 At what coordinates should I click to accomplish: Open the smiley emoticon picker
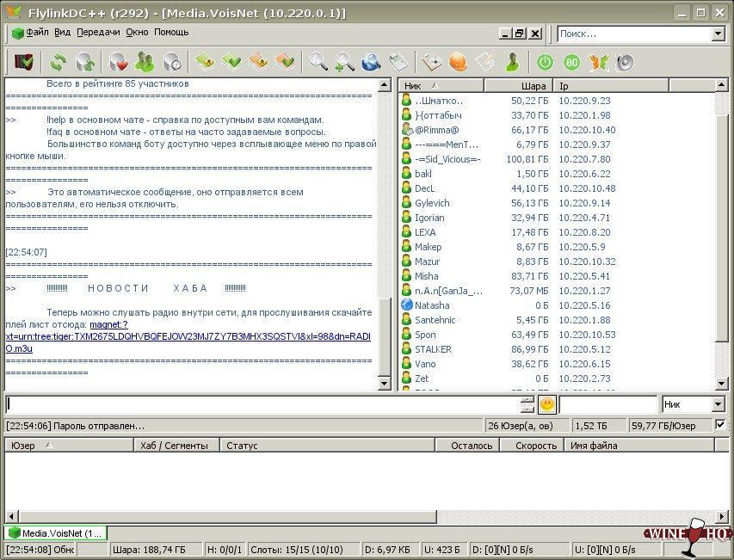[x=547, y=404]
